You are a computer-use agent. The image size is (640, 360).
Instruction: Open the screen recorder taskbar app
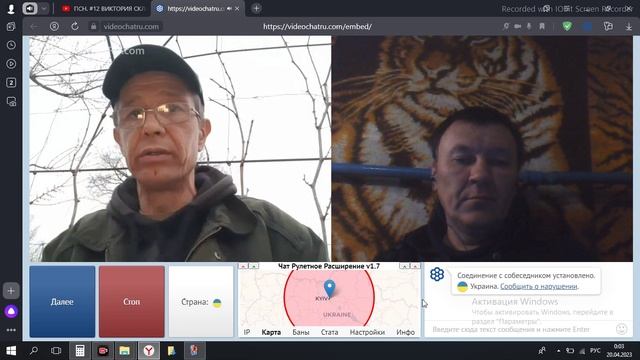103,351
